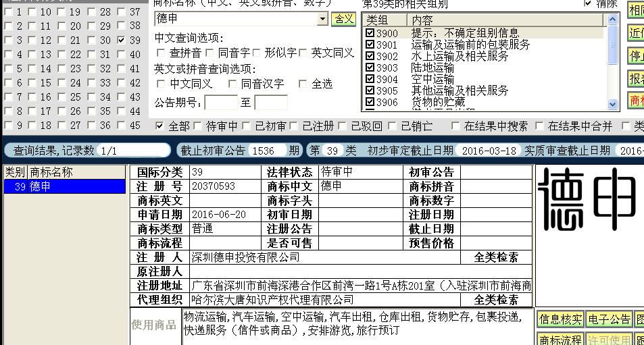Click the 德申 trademark image
The width and height of the screenshot is (644, 345).
[x=587, y=200]
